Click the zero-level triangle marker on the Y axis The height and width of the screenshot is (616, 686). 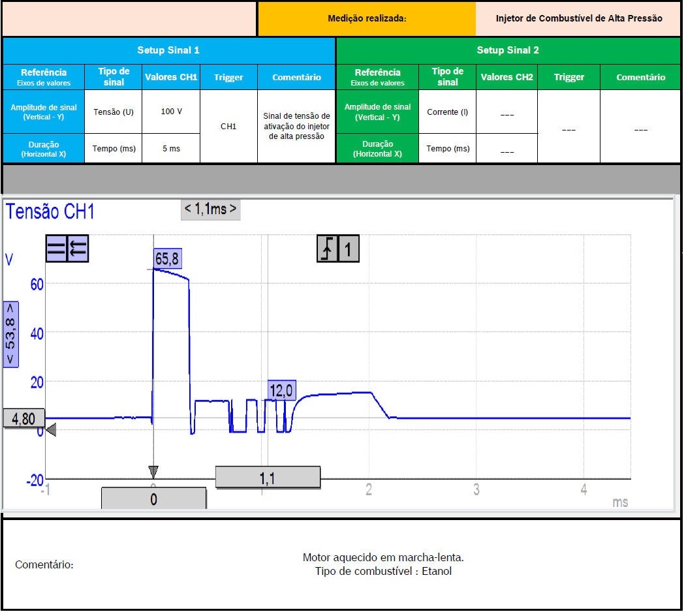[50, 430]
